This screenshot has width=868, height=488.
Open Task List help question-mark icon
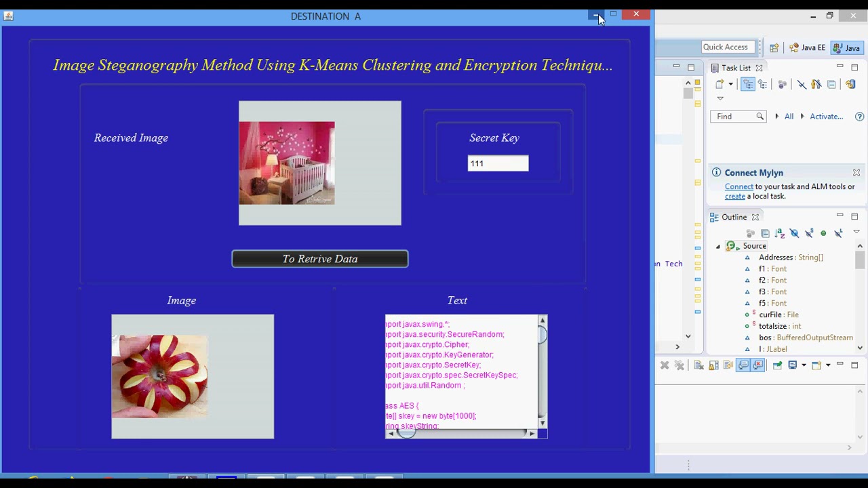859,117
